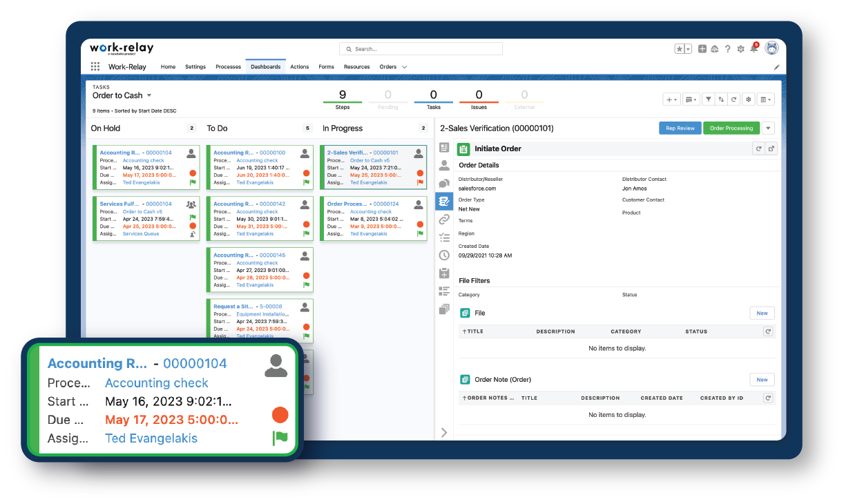Open the question mark help icon
Image resolution: width=844 pixels, height=504 pixels.
[728, 49]
